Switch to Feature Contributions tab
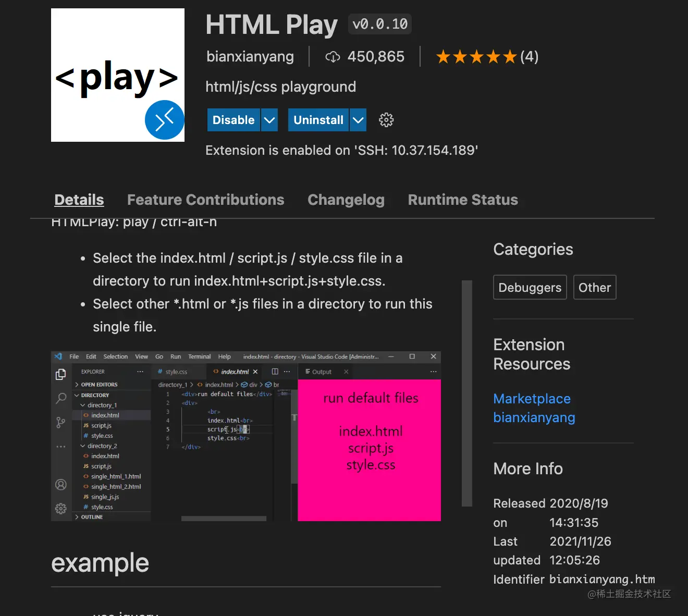The width and height of the screenshot is (688, 616). [x=206, y=200]
